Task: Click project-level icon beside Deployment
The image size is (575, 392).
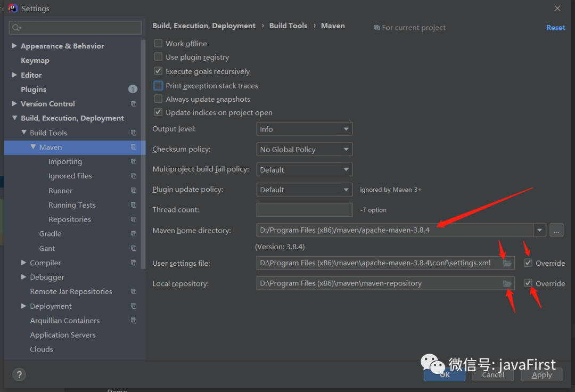Action: [134, 306]
